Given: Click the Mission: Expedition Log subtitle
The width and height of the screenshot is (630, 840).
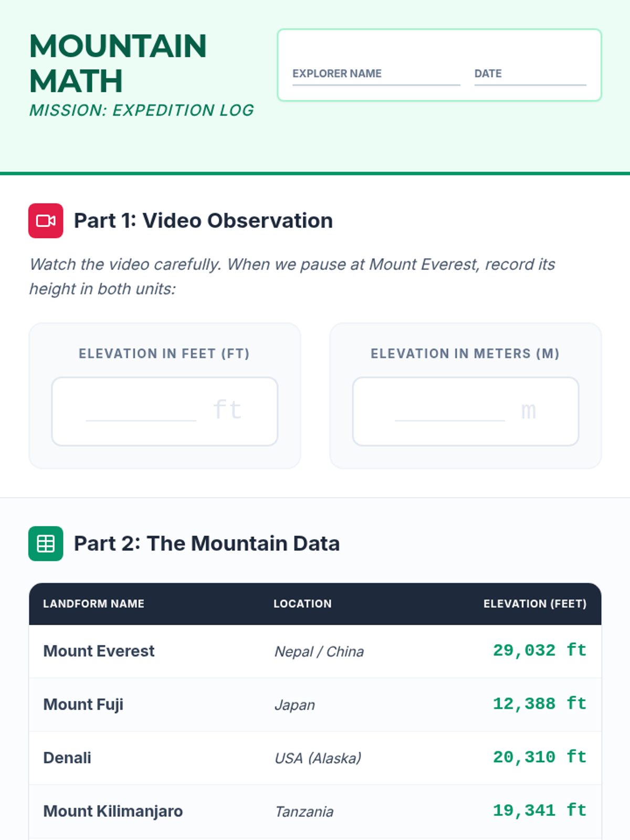Looking at the screenshot, I should coord(142,110).
